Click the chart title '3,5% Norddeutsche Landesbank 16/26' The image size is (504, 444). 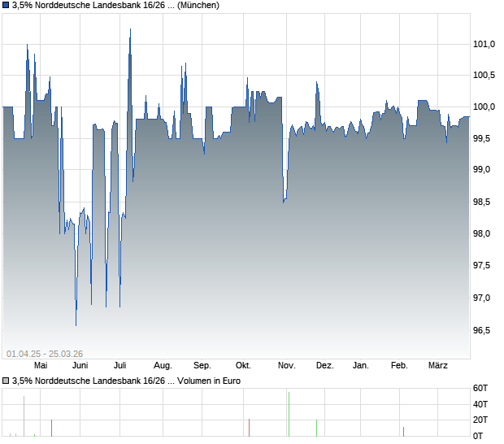89,5
